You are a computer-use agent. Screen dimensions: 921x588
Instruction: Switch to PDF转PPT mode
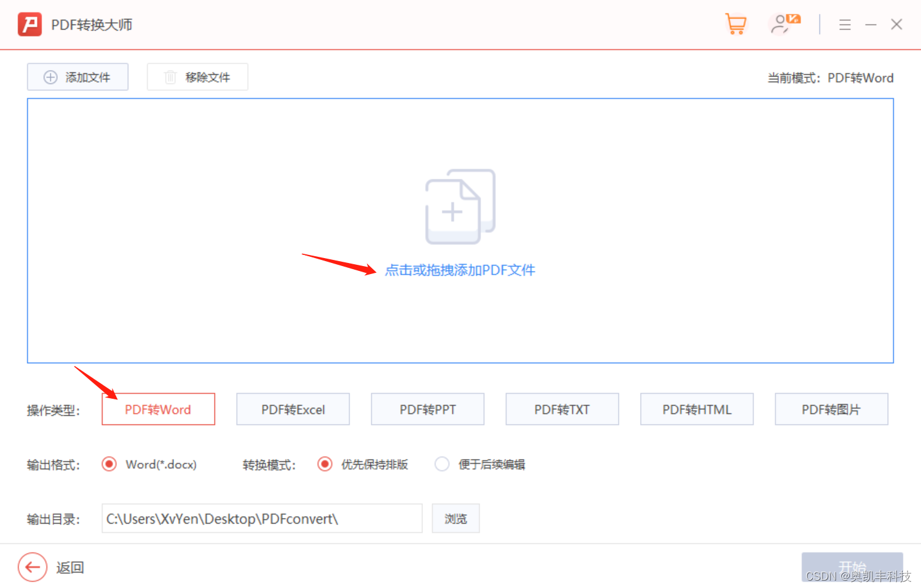[x=427, y=409]
